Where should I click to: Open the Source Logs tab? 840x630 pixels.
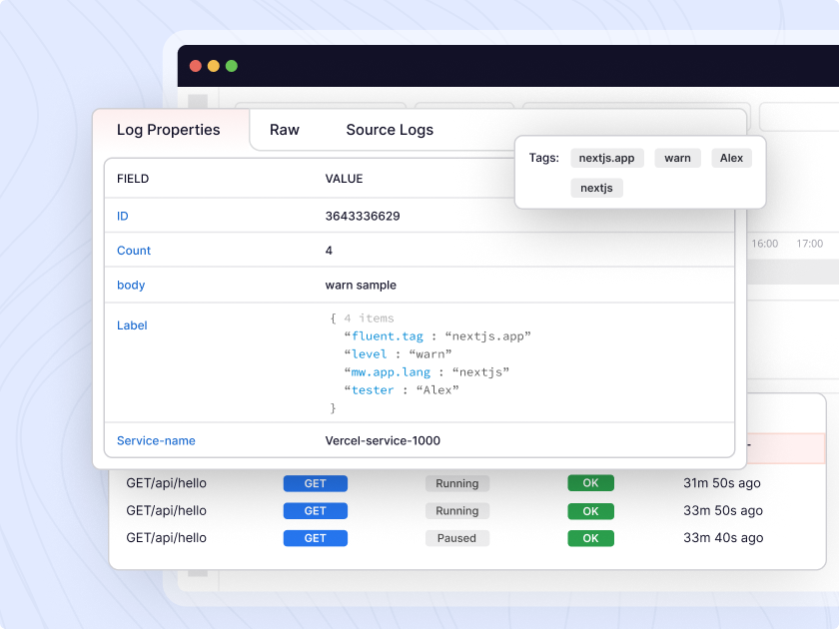click(389, 130)
